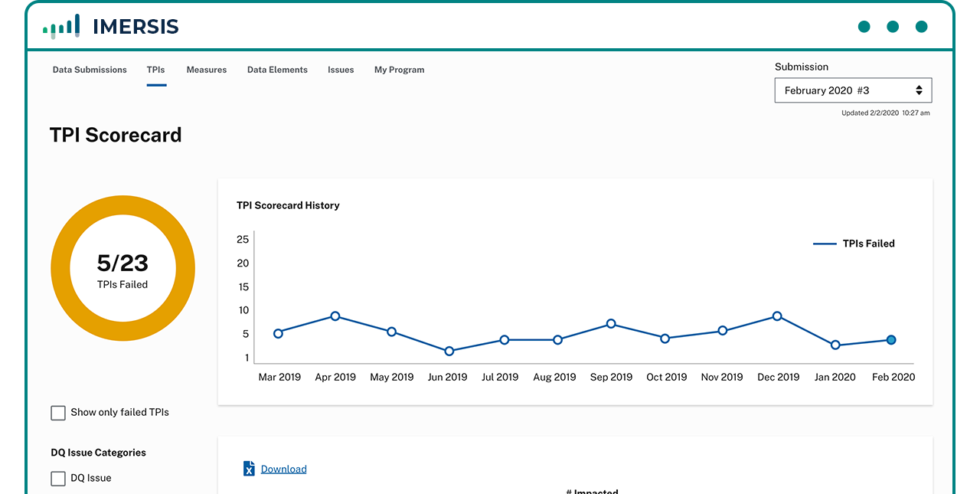980x494 pixels.
Task: Click the arrows on February 2020 #3 selector
Action: pyautogui.click(x=919, y=90)
